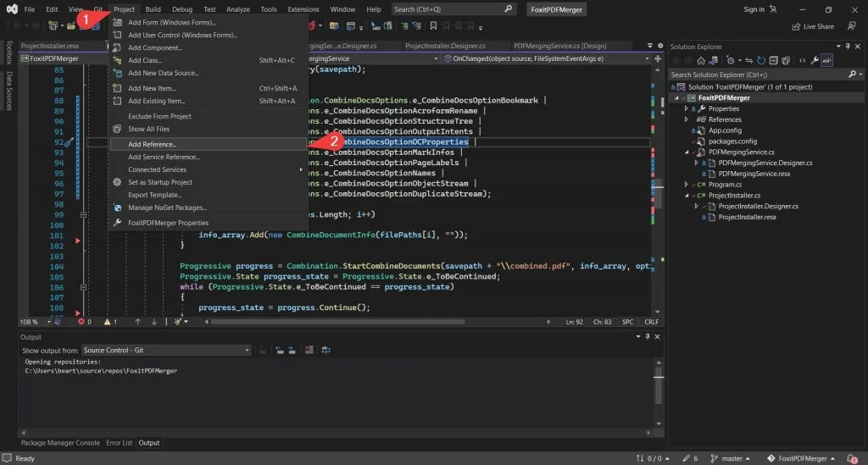Navigate to next issue down arrow
This screenshot has width=868, height=465.
154,322
